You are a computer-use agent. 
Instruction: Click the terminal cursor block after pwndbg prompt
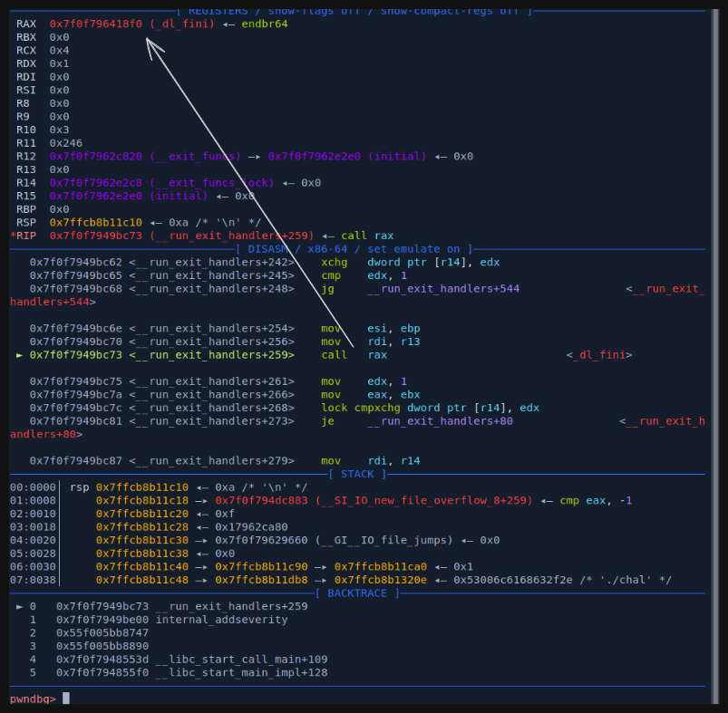coord(65,699)
